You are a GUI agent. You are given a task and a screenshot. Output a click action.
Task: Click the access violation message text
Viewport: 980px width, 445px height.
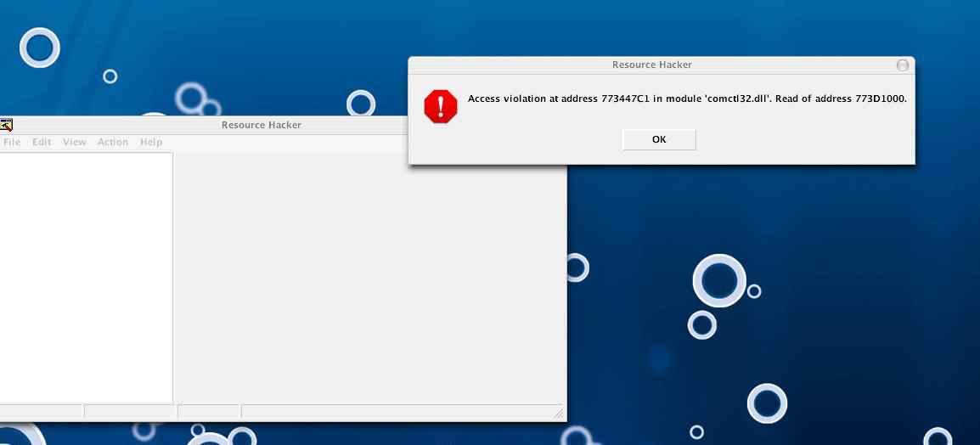click(x=687, y=99)
